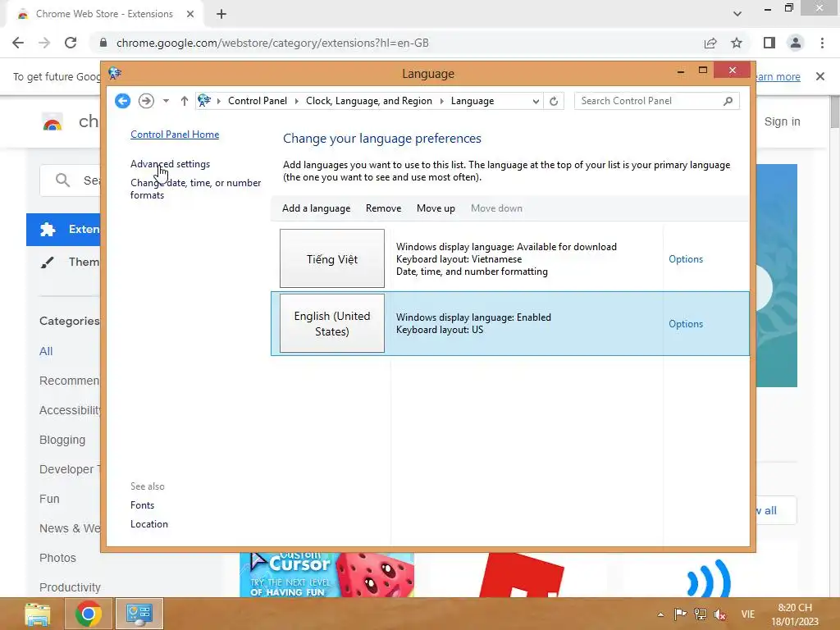Open recent locations dropdown next to forward arrow
Image resolution: width=840 pixels, height=630 pixels.
point(166,101)
